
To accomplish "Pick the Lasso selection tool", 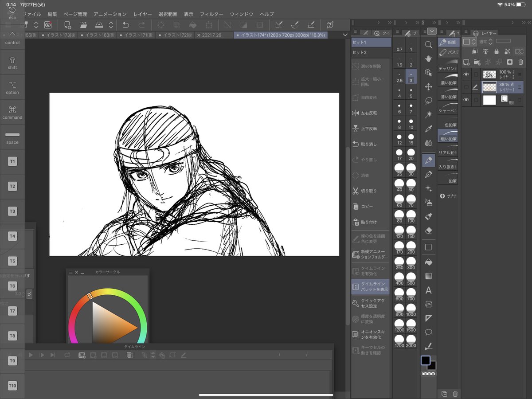I will (428, 101).
